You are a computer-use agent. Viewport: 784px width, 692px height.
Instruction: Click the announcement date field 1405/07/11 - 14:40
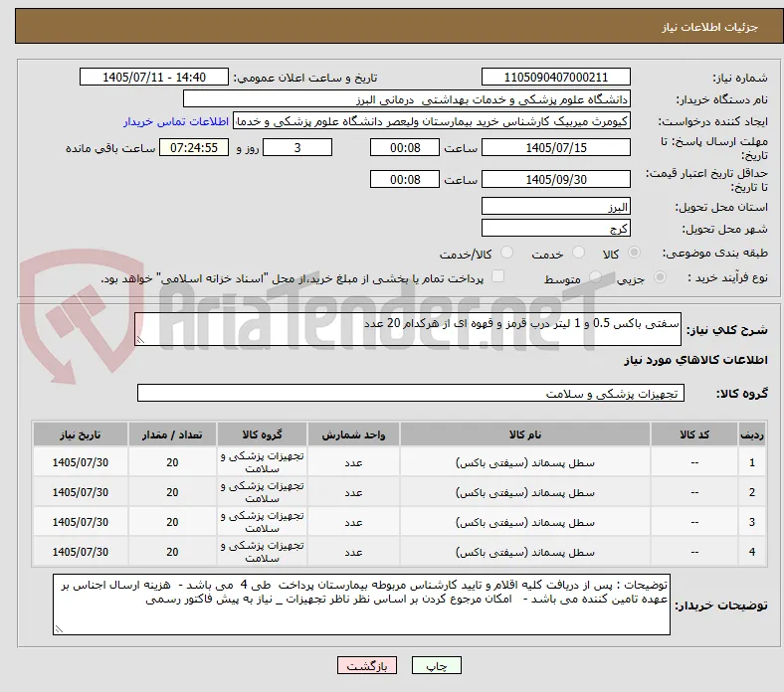coord(154,77)
